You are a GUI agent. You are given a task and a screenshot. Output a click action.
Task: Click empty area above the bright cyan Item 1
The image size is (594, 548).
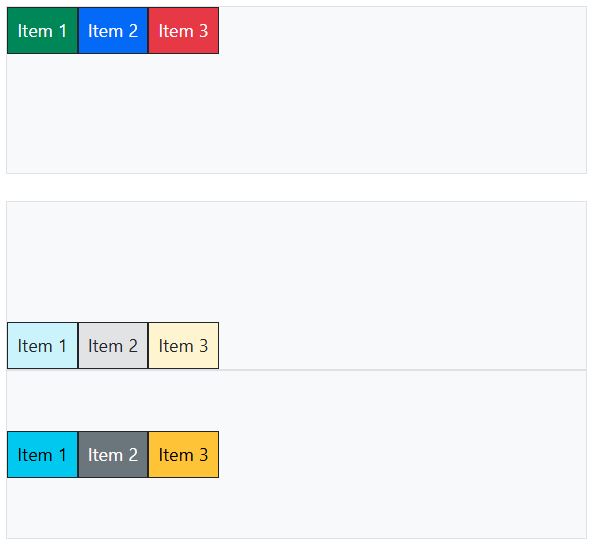[x=42, y=401]
